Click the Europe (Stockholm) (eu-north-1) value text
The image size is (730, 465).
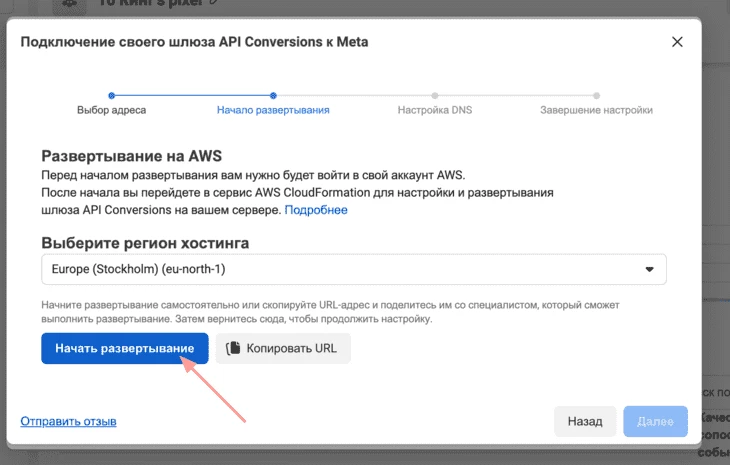[x=138, y=269]
